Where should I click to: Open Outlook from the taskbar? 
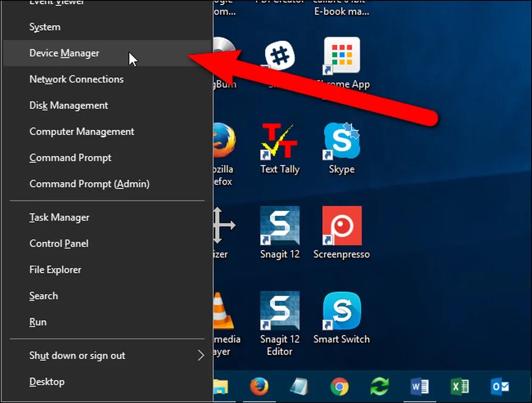(x=500, y=387)
